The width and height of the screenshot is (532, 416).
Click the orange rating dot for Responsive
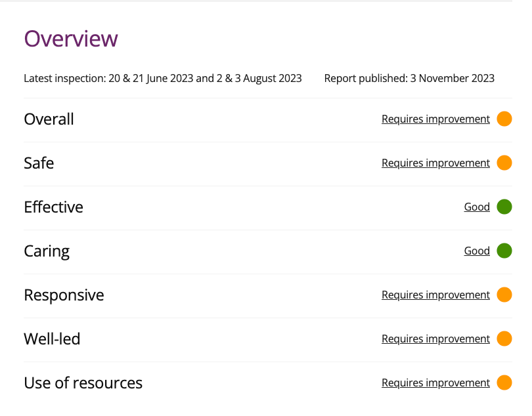[x=504, y=295]
